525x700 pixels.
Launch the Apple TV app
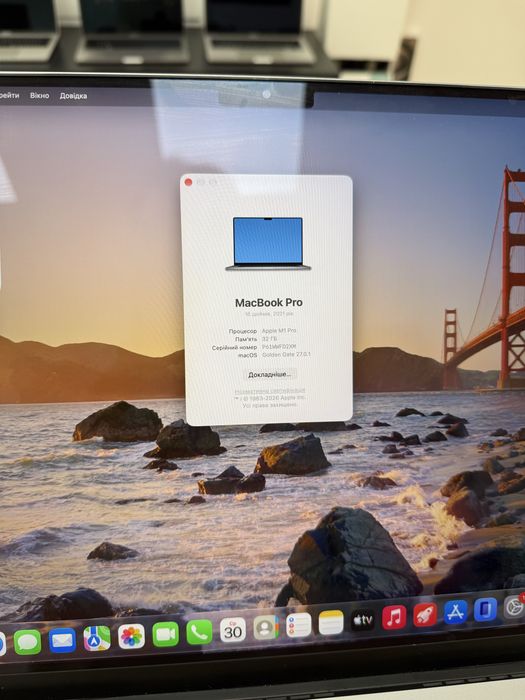pyautogui.click(x=362, y=620)
